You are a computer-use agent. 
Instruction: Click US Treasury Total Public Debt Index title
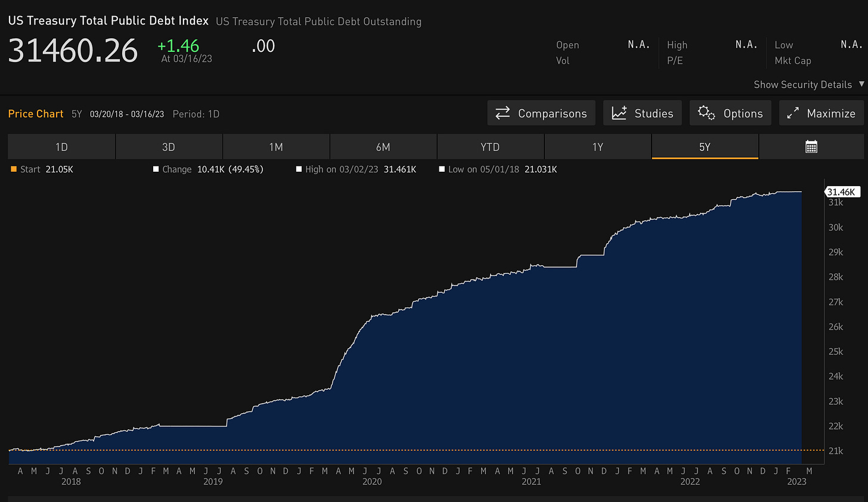point(108,21)
